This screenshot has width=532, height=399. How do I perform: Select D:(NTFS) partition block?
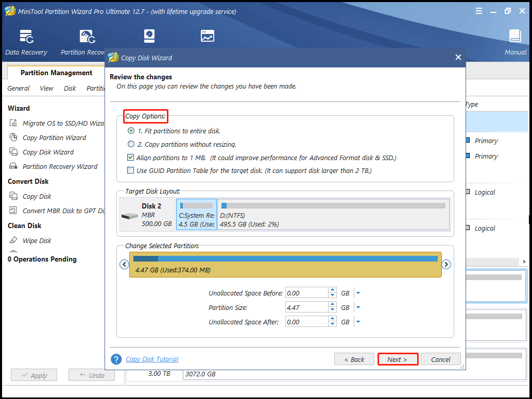tap(334, 214)
